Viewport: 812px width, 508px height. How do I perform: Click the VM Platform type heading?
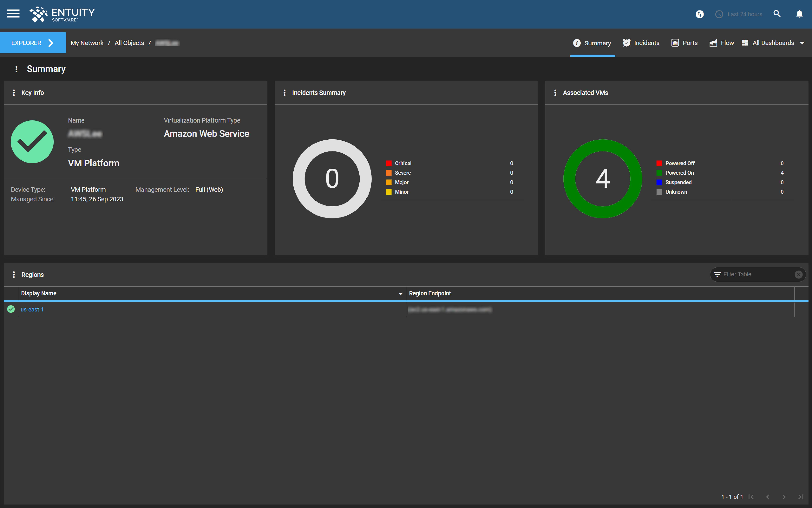(x=94, y=163)
